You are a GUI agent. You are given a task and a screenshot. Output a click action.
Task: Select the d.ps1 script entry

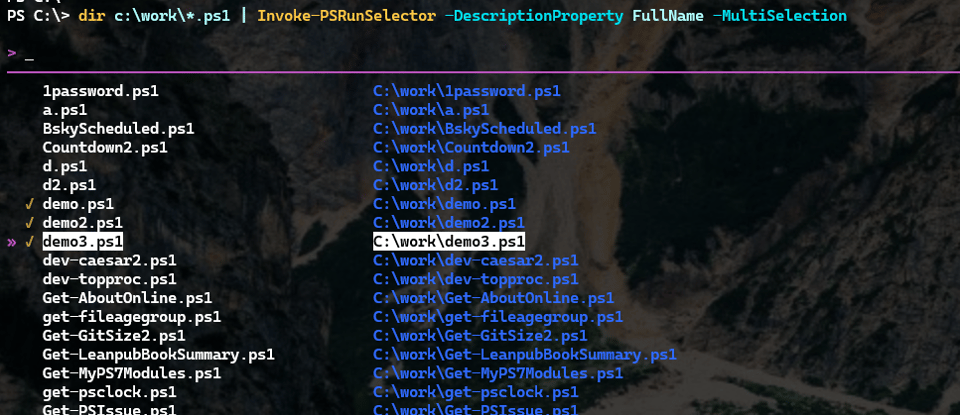click(x=64, y=166)
